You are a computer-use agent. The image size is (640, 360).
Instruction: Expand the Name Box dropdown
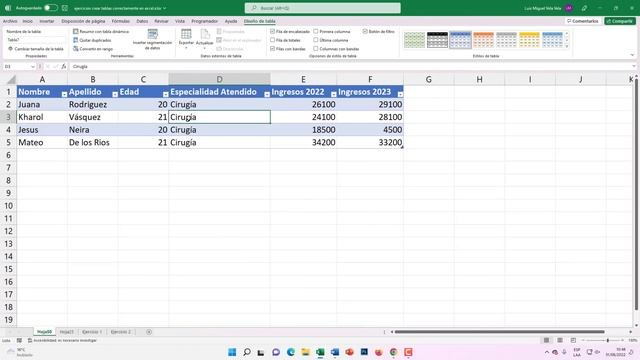33,67
